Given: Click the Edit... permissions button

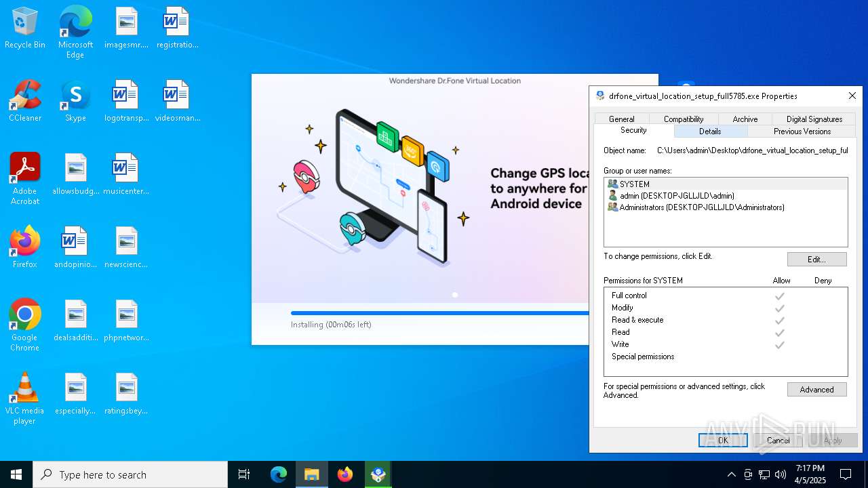Looking at the screenshot, I should point(816,260).
